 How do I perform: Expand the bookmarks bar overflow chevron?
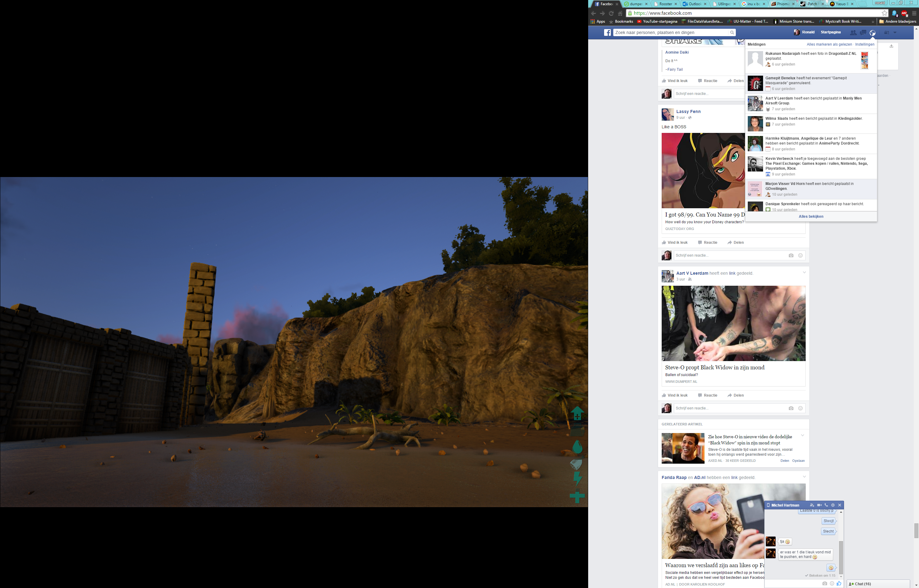pos(873,22)
